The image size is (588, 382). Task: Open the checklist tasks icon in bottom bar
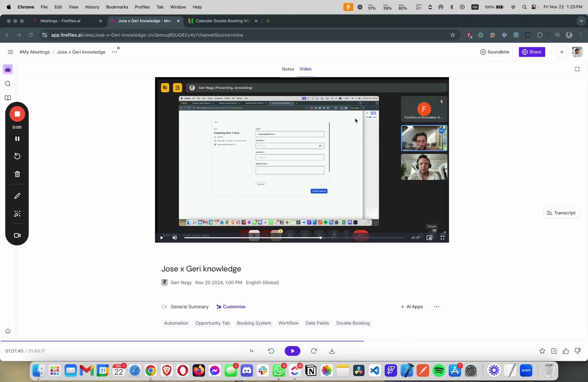click(554, 351)
